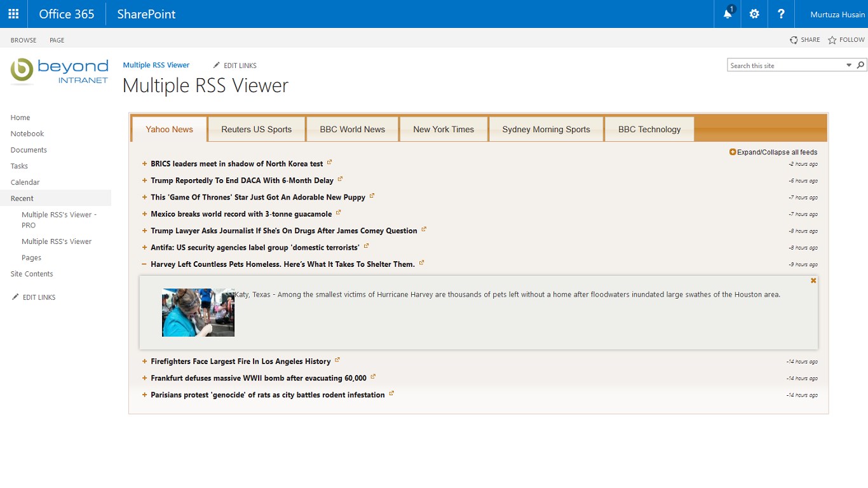
Task: Click the Office 365 header link
Action: (x=67, y=14)
